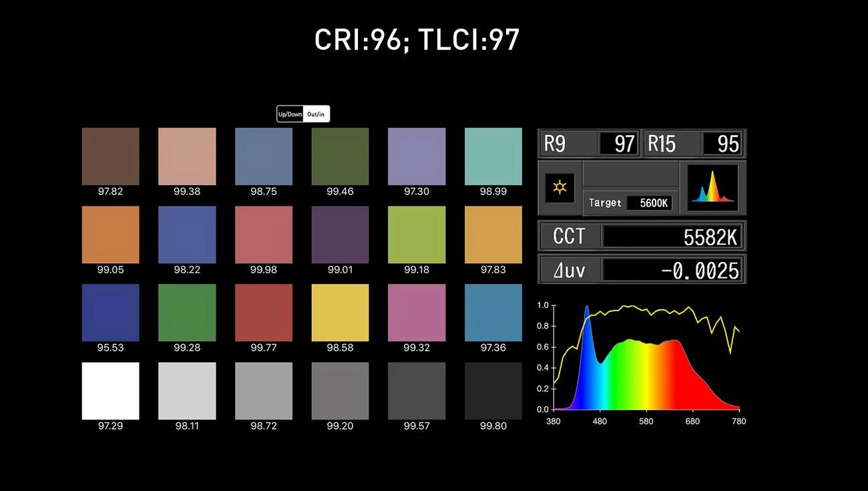The image size is (868, 491).
Task: Choose the dark purple swatch labeled 99.01
Action: [x=340, y=234]
